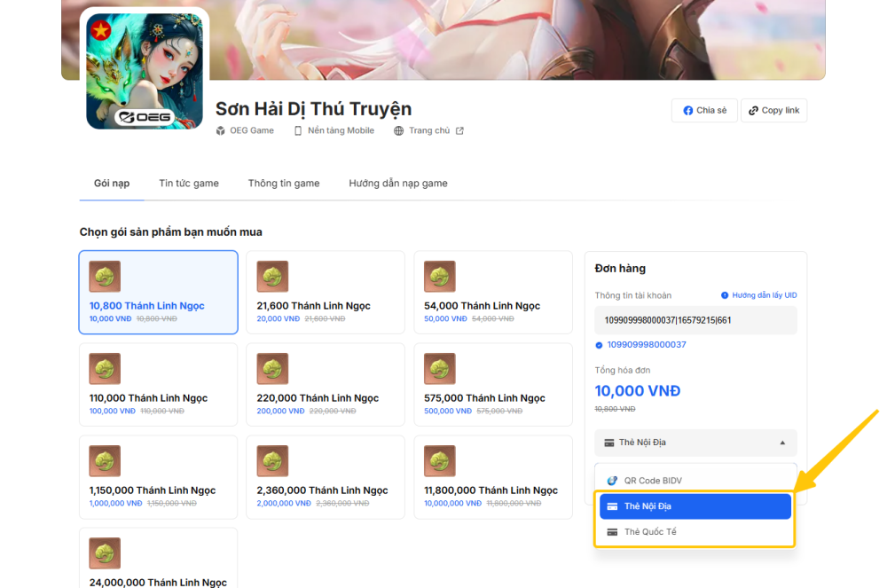
Task: Open the Hướng dẫn lấy UID guide link
Action: pos(758,295)
